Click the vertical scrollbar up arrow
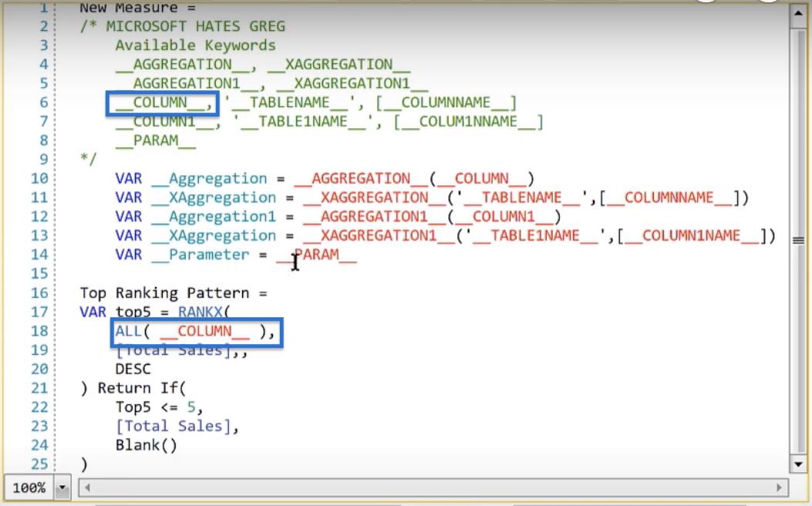 [798, 16]
